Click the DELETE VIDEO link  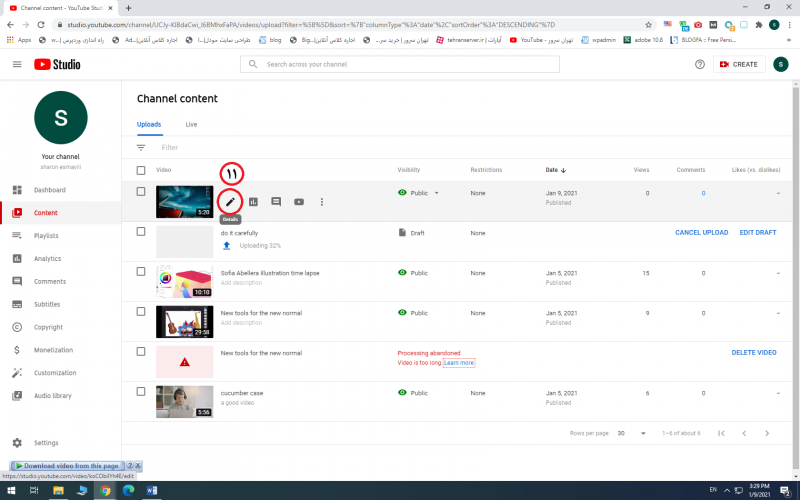pyautogui.click(x=753, y=352)
